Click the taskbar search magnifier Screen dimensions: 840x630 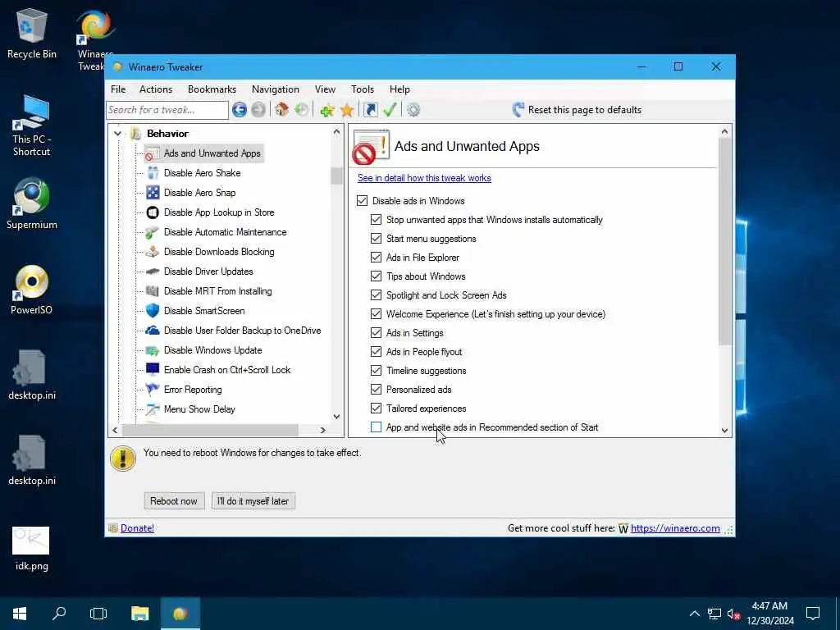[x=59, y=614]
